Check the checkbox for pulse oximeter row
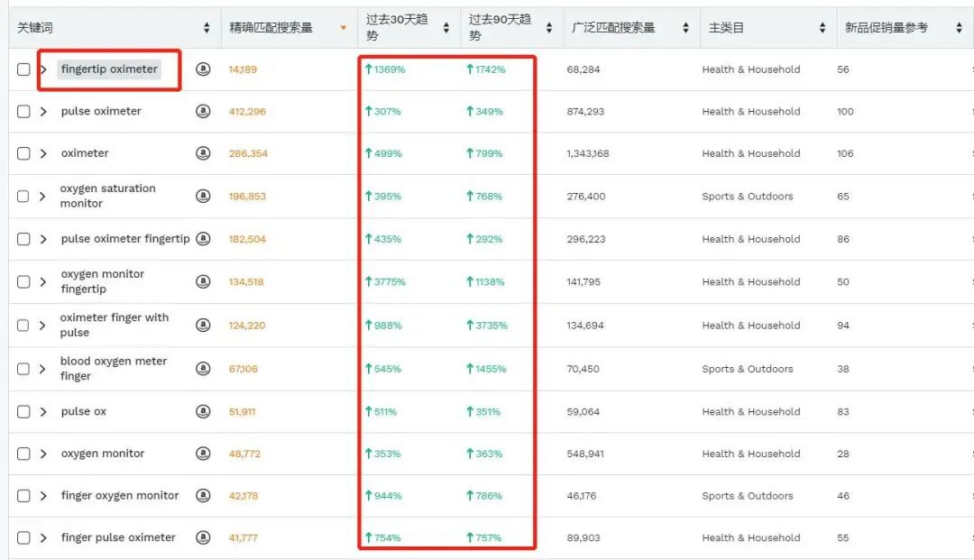The width and height of the screenshot is (974, 560). (x=24, y=111)
